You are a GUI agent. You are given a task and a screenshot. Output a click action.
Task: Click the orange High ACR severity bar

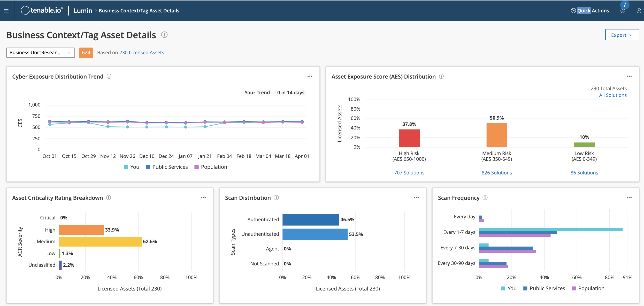81,230
